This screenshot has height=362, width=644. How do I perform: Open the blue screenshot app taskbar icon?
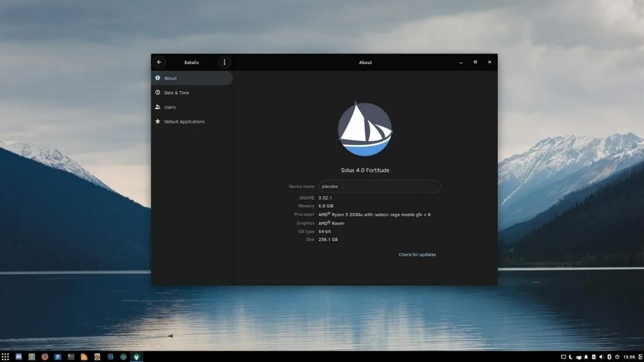pyautogui.click(x=58, y=357)
